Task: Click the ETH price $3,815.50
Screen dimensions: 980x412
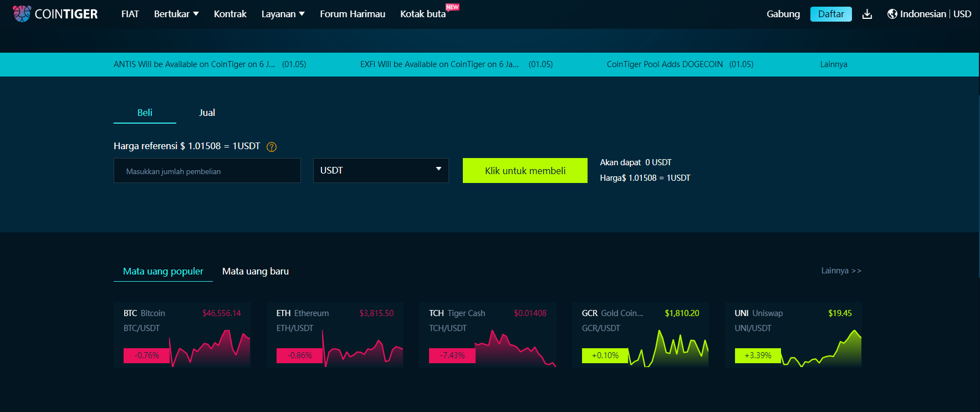Action: coord(376,313)
